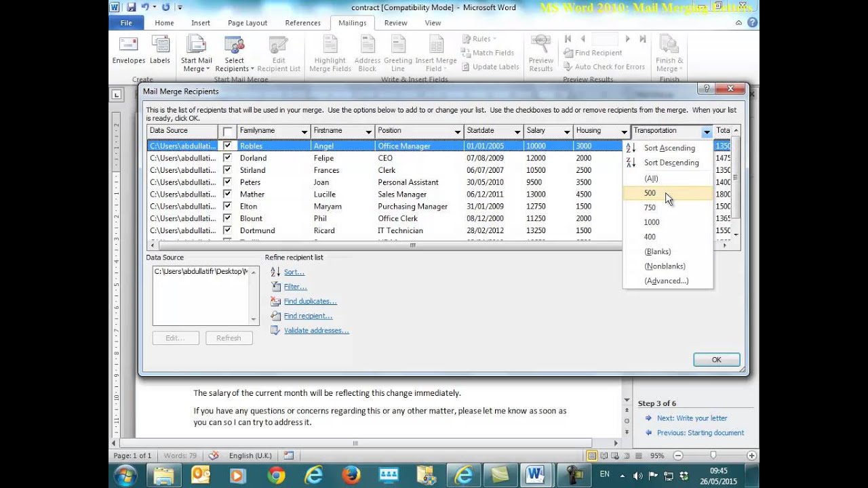Open the Salary column dropdown arrow
This screenshot has height=488, width=868.
pyautogui.click(x=566, y=131)
